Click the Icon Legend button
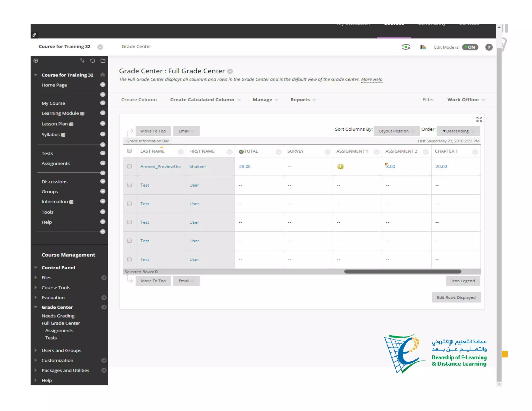 [463, 281]
